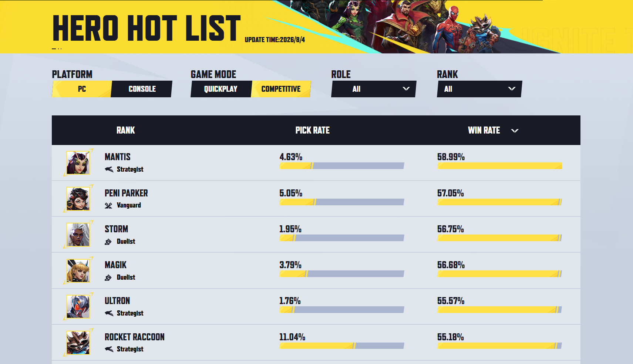Click Mantis hero portrait icon
The width and height of the screenshot is (633, 364).
78,162
